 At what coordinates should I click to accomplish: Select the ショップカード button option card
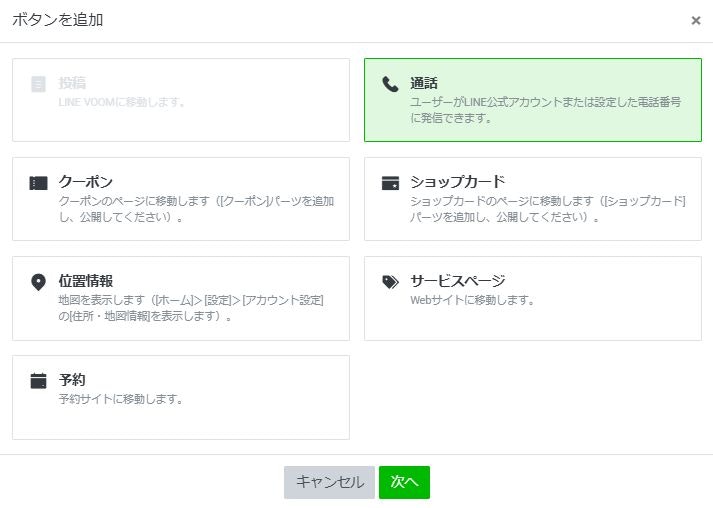532,199
